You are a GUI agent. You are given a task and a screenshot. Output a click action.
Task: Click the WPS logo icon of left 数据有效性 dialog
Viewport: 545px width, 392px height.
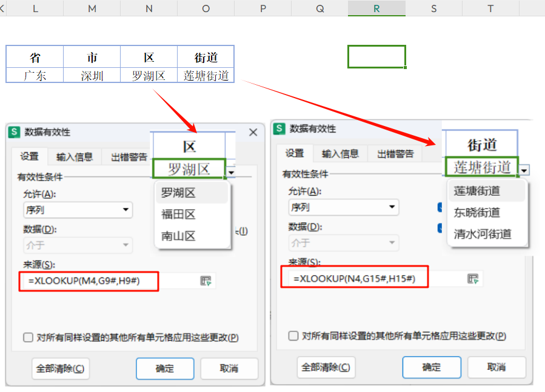click(x=14, y=131)
